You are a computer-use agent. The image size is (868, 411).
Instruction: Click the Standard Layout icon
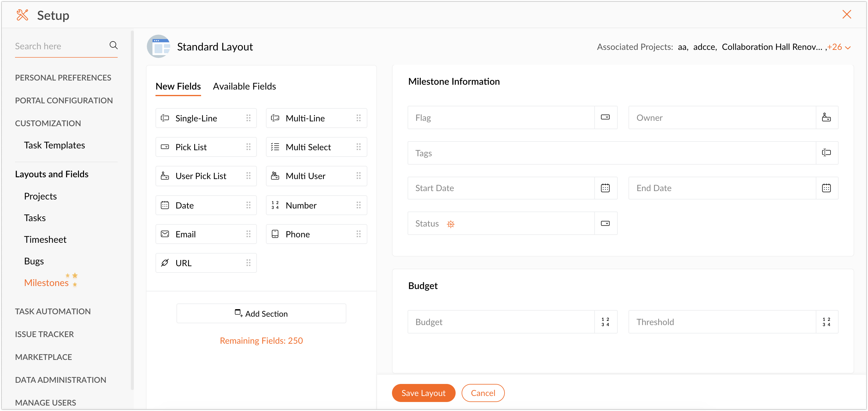[x=159, y=47]
